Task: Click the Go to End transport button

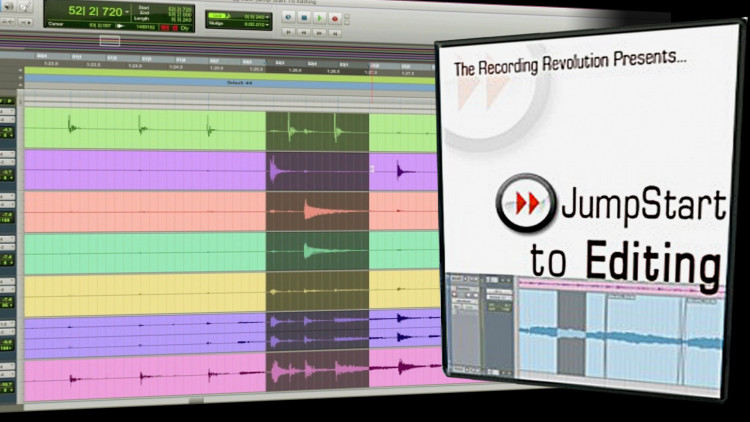Action: tap(335, 33)
